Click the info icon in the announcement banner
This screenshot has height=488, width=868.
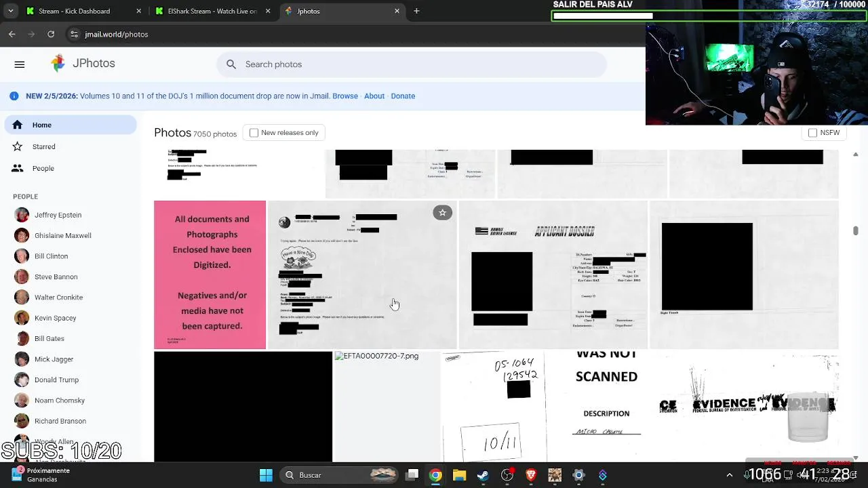pos(14,96)
